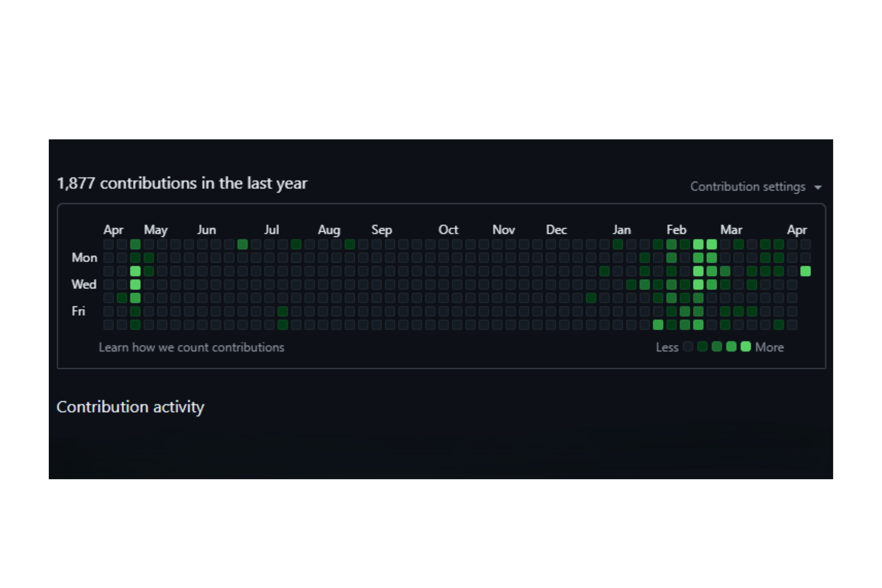This screenshot has height=588, width=882.
Task: Click the bright Saturday cell in late January
Action: 658,325
